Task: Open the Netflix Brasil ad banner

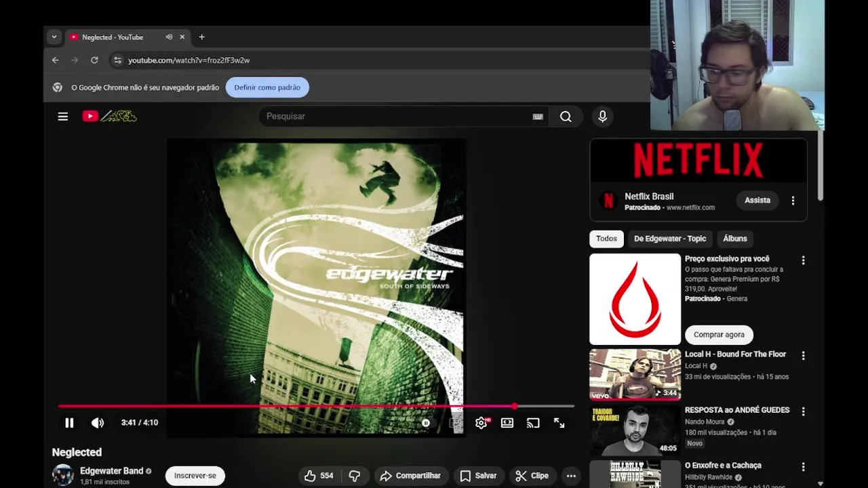Action: coord(698,161)
